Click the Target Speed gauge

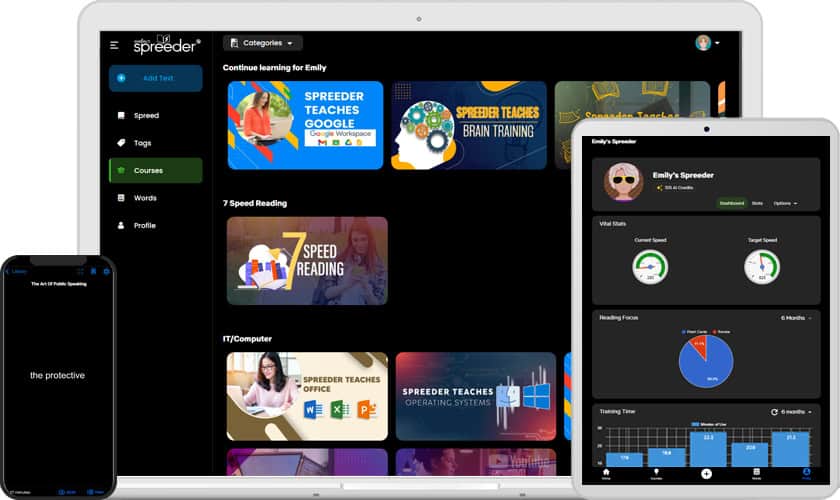tap(762, 267)
